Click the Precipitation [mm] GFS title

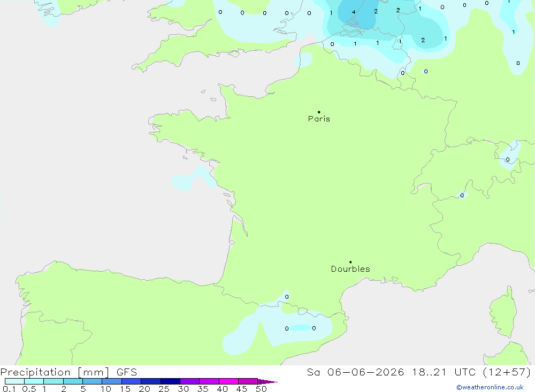[x=68, y=372]
